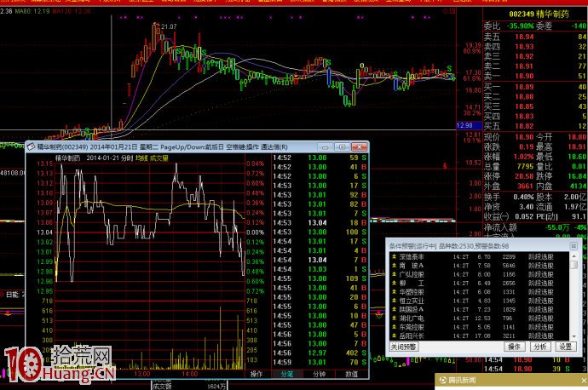Click the 14:53 13.04 18 B tick row
This screenshot has width=588, height=390.
pos(320,223)
